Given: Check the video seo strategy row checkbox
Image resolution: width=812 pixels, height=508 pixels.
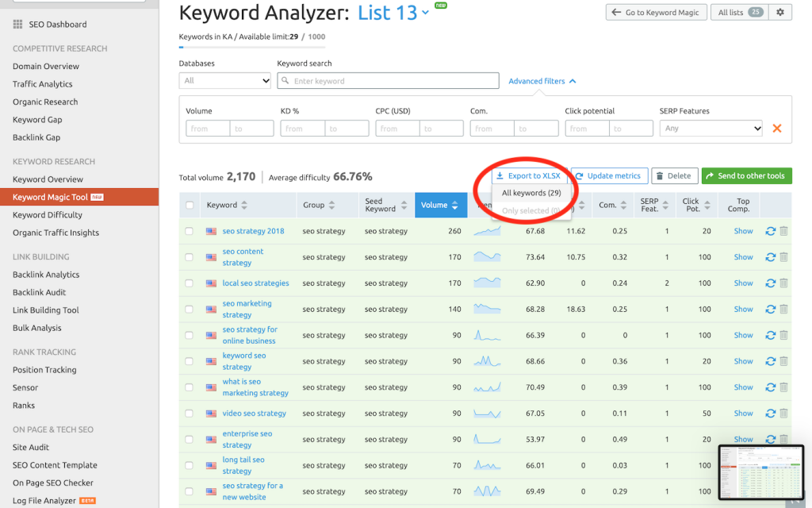Looking at the screenshot, I should click(189, 413).
